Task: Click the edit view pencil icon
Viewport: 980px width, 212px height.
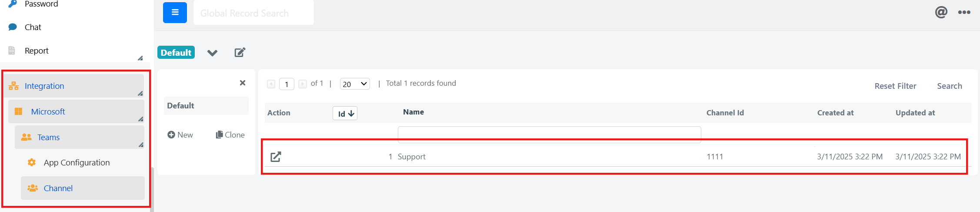Action: click(x=240, y=53)
